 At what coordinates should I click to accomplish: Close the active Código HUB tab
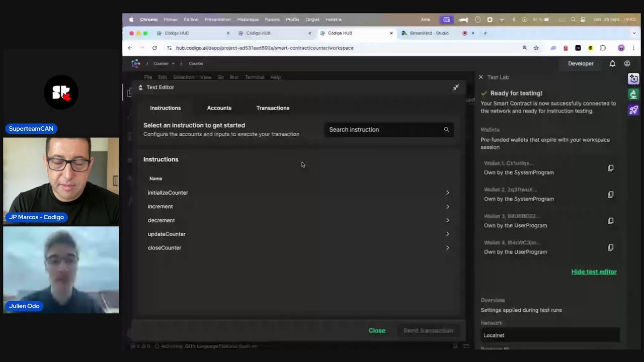click(391, 33)
